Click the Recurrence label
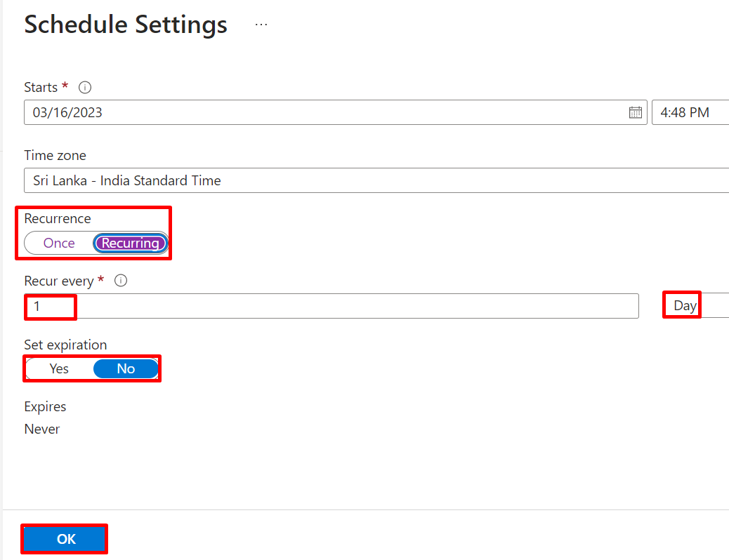The image size is (729, 560). click(58, 218)
